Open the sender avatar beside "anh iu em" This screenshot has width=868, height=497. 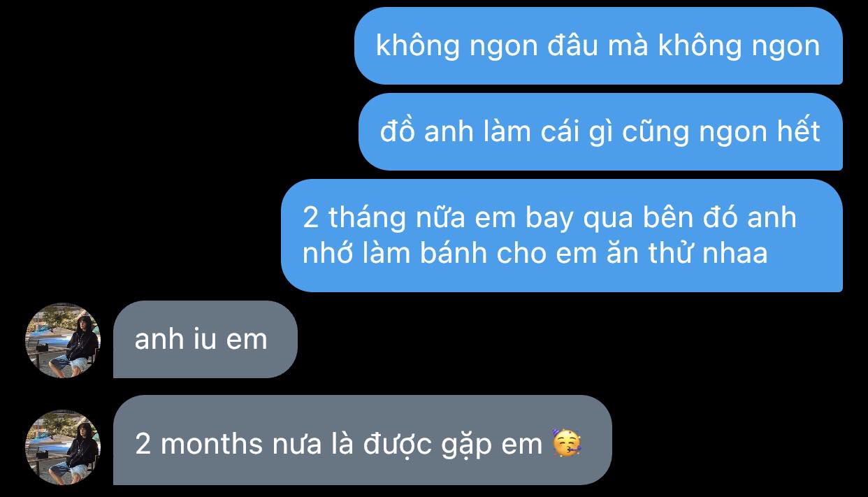click(63, 340)
